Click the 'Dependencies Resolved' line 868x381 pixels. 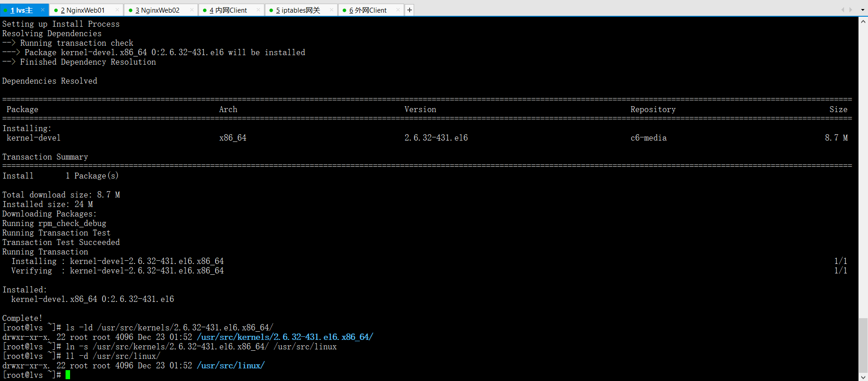point(50,80)
